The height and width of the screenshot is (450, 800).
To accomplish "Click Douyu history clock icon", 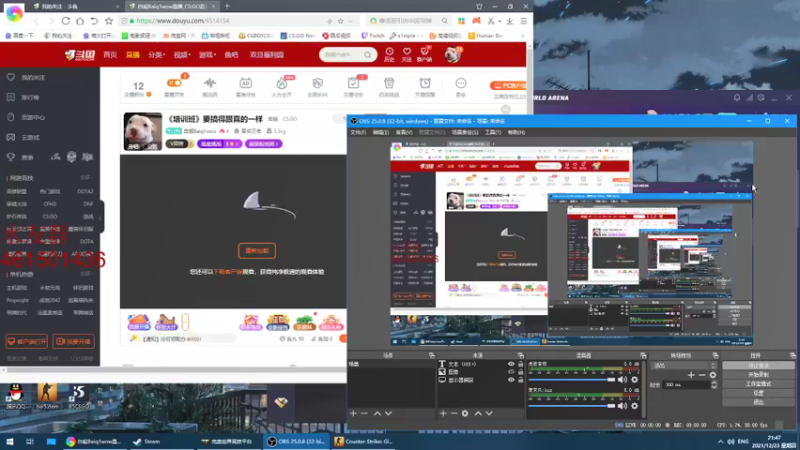I will coord(389,52).
